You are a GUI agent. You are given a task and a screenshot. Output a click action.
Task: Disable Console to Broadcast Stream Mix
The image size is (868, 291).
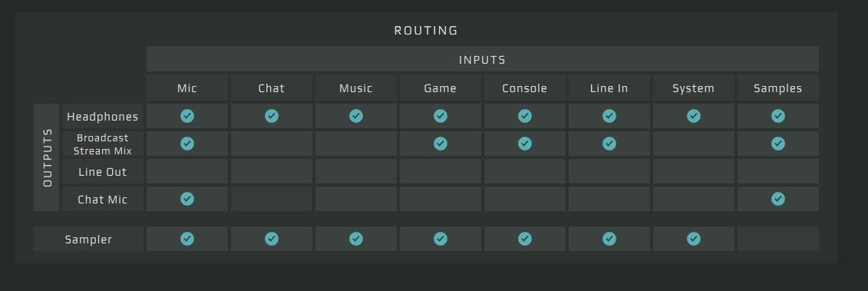click(525, 144)
